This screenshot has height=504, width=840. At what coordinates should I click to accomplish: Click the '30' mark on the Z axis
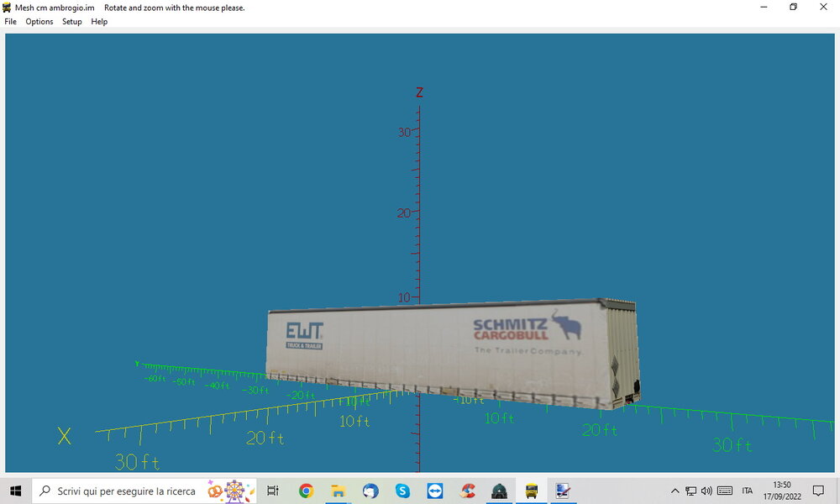coord(405,132)
